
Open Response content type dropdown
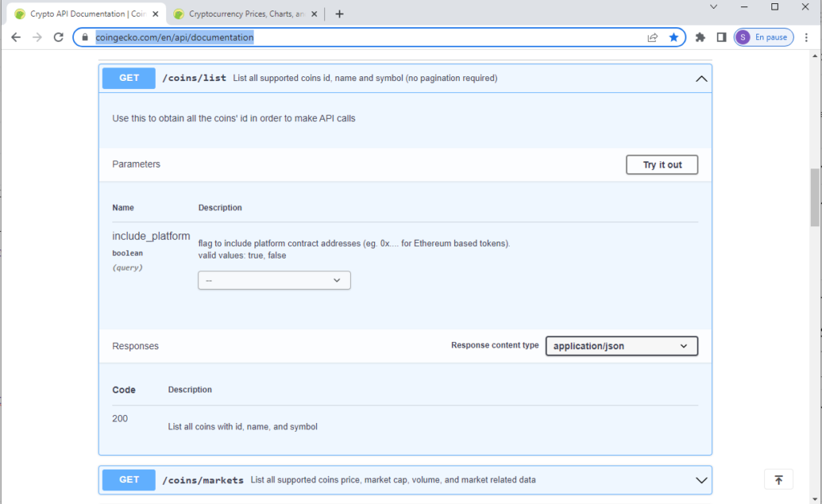coord(621,346)
